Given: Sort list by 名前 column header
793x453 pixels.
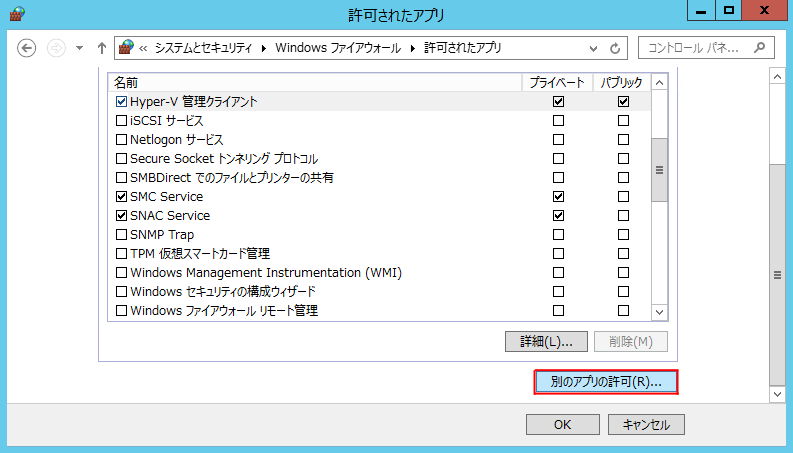Looking at the screenshot, I should point(315,82).
